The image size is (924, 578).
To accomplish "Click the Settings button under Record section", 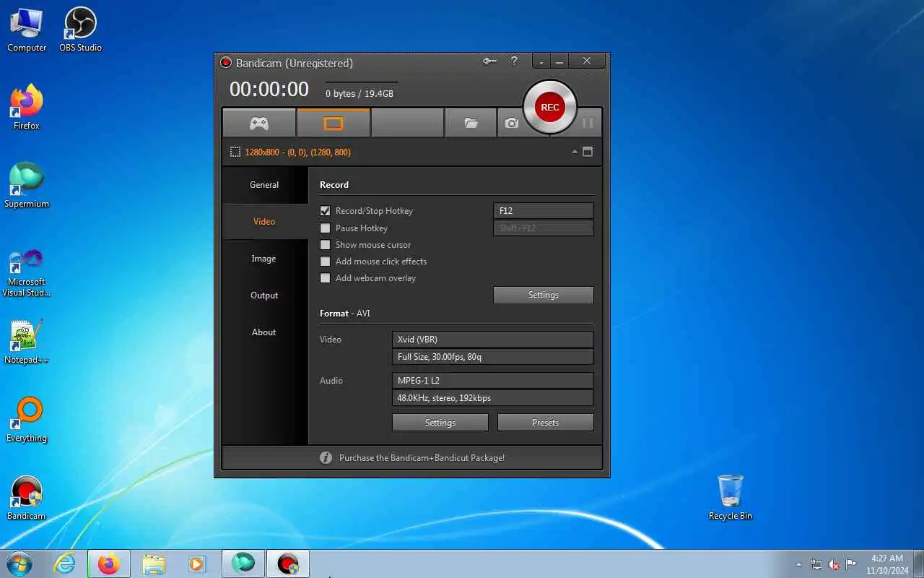I will click(544, 295).
